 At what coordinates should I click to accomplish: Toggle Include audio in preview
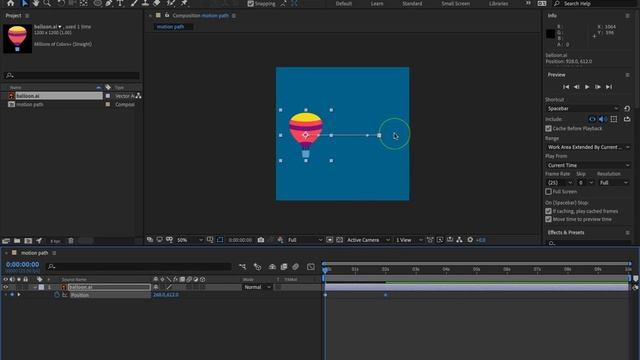[603, 119]
